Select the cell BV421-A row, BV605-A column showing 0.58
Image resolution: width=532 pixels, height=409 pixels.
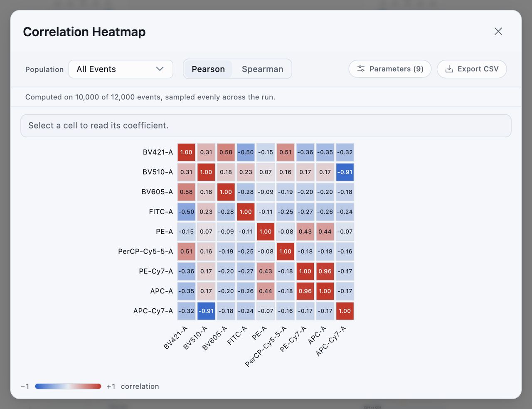pos(226,152)
